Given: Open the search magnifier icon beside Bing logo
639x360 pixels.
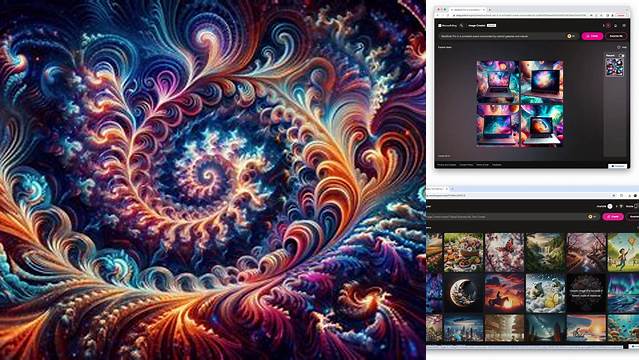Looking at the screenshot, I should click(x=462, y=25).
